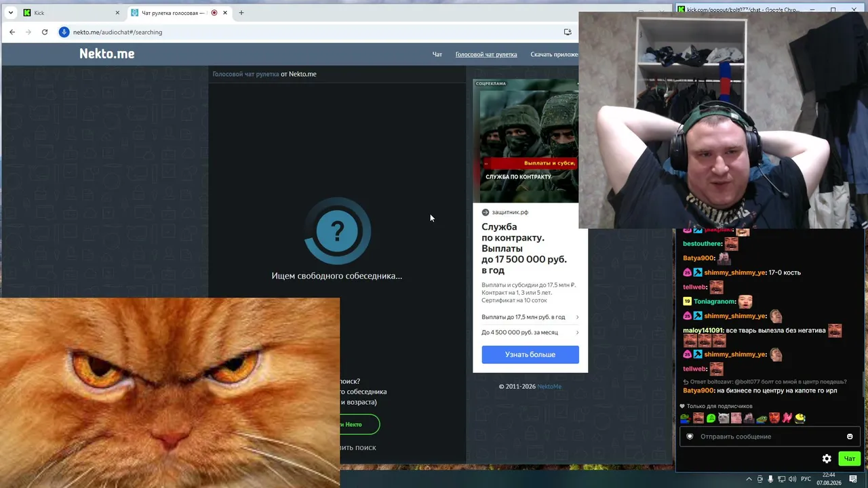
Task: Go back to the previous page
Action: pos(12,32)
